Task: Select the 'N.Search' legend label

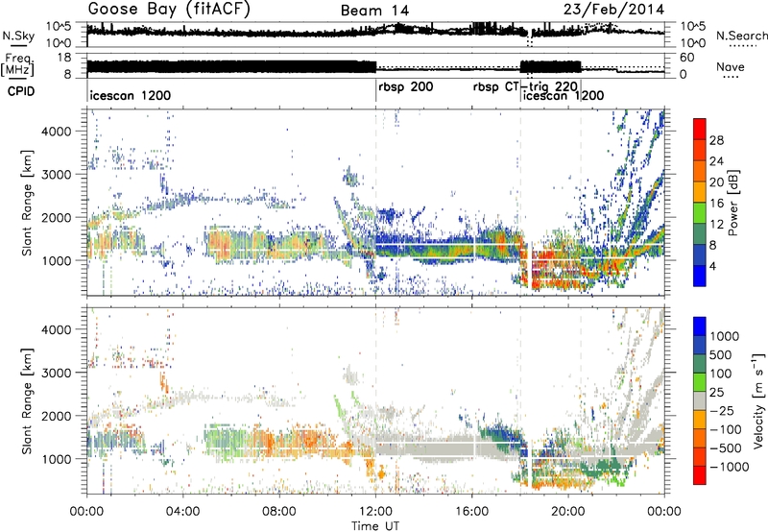Action: (741, 36)
